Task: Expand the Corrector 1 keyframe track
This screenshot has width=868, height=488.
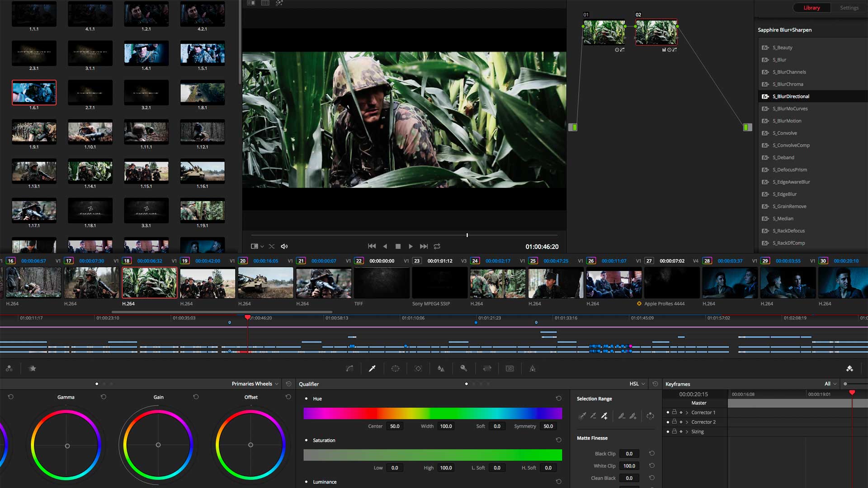Action: [x=687, y=413]
